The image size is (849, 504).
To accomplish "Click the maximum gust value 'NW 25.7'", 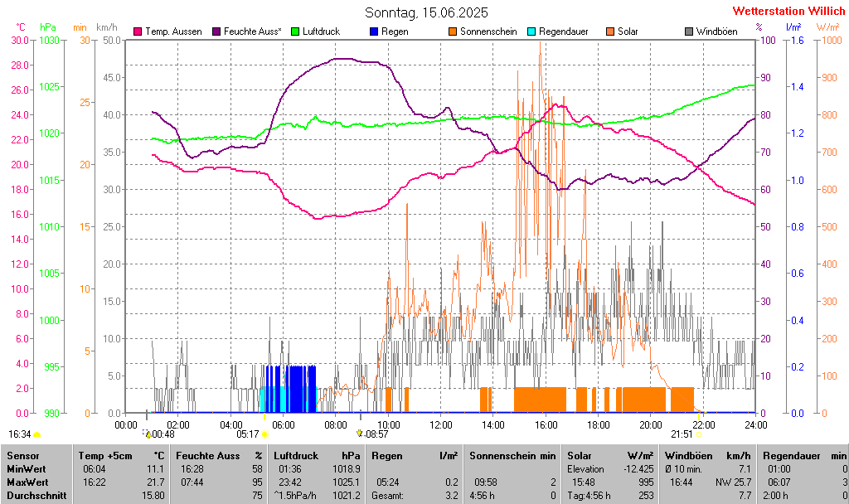I will [x=734, y=482].
